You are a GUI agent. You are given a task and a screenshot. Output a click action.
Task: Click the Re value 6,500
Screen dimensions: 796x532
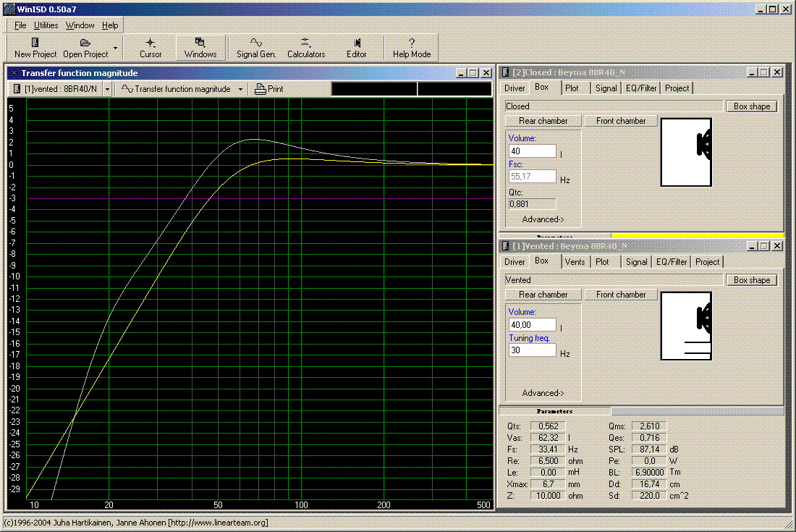[x=548, y=461]
